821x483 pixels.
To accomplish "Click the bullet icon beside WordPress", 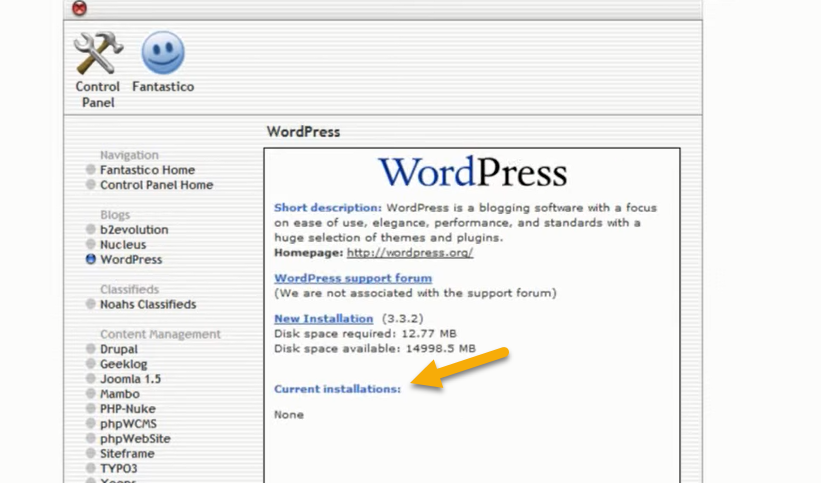I will click(x=91, y=259).
